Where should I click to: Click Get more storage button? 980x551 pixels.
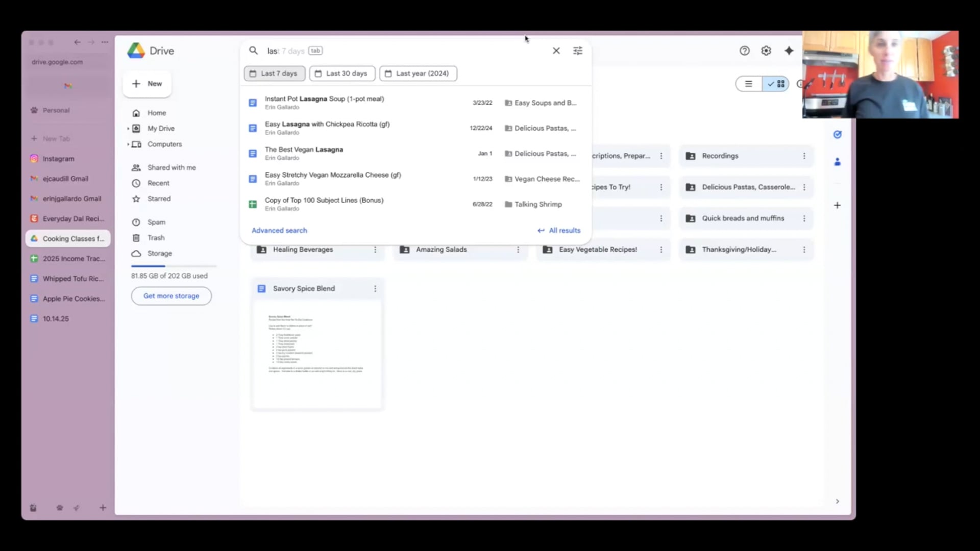point(171,296)
